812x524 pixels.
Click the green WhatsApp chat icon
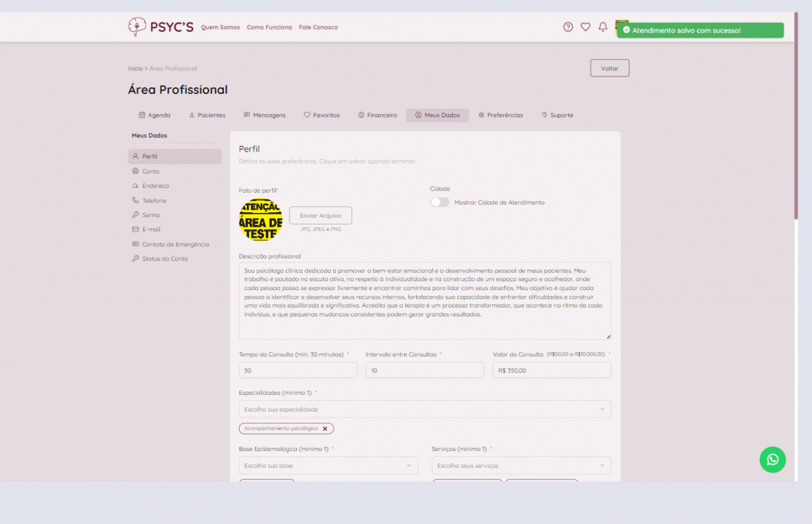(772, 460)
